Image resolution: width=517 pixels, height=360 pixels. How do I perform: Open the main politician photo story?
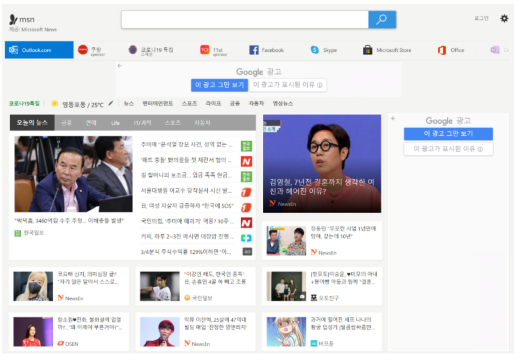point(73,174)
